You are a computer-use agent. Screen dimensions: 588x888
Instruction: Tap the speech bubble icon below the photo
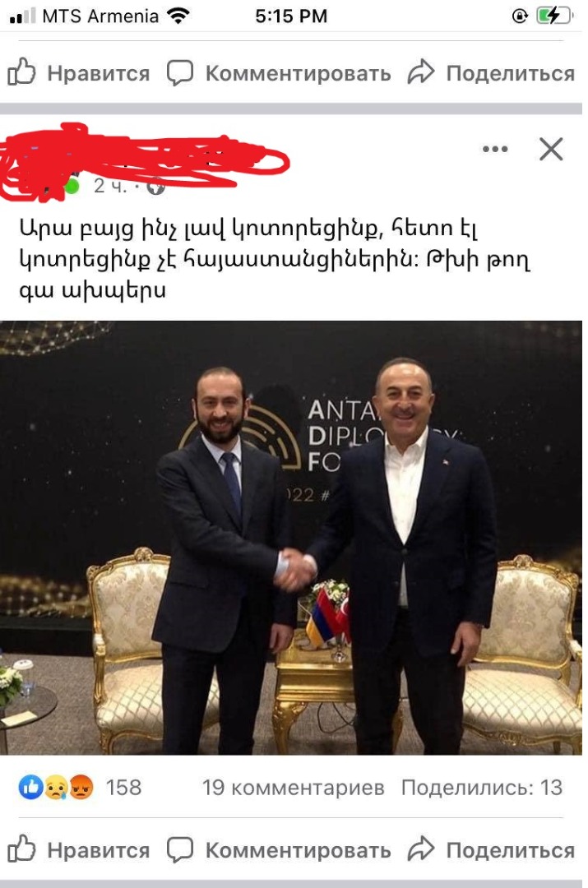pos(180,849)
